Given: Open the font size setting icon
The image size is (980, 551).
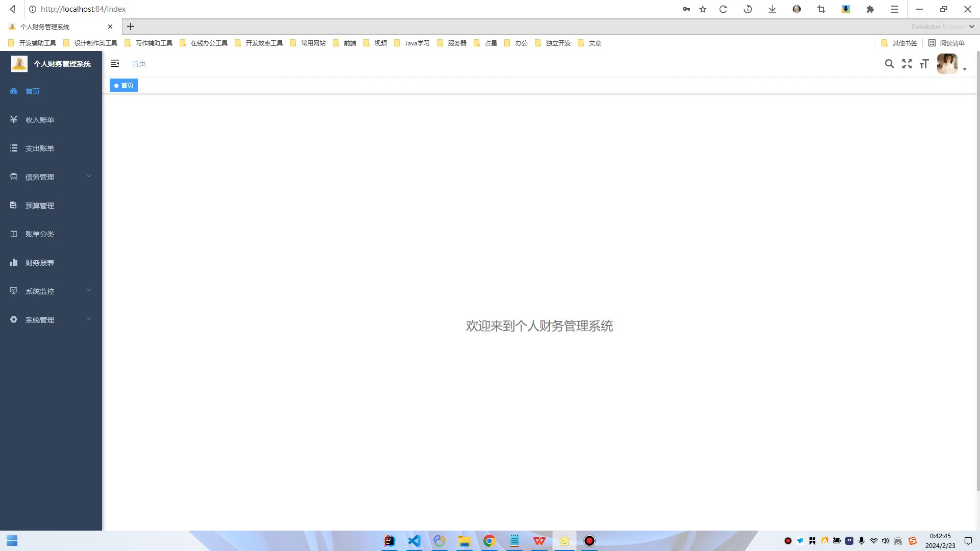Looking at the screenshot, I should (924, 64).
